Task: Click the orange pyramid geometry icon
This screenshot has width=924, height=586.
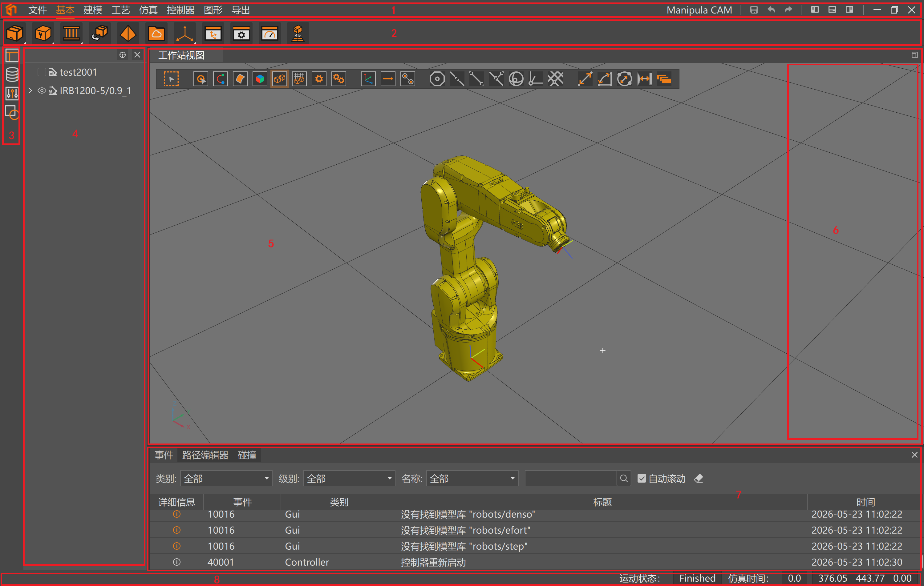Action: pos(128,33)
